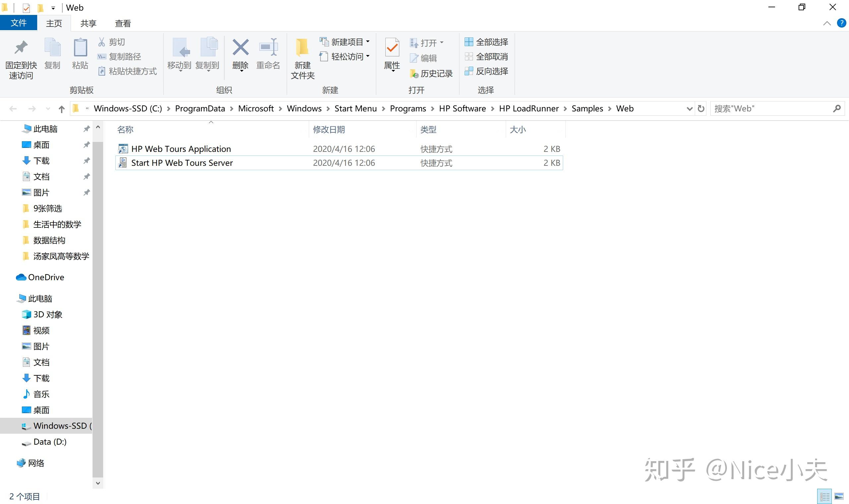Expand the address bar history dropdown

click(x=689, y=109)
